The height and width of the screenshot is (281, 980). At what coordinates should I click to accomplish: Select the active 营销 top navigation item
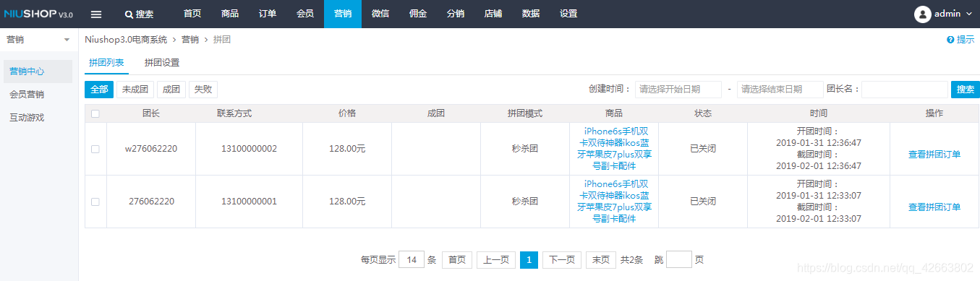click(343, 14)
